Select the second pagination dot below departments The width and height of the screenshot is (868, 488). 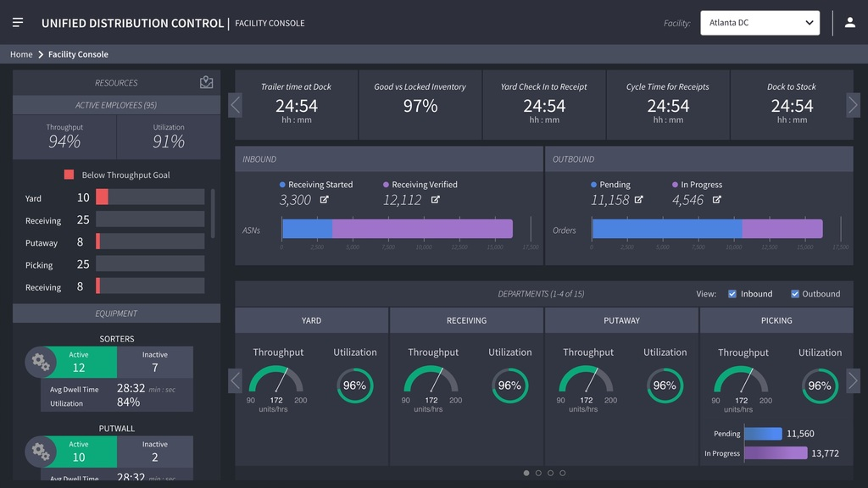(537, 474)
